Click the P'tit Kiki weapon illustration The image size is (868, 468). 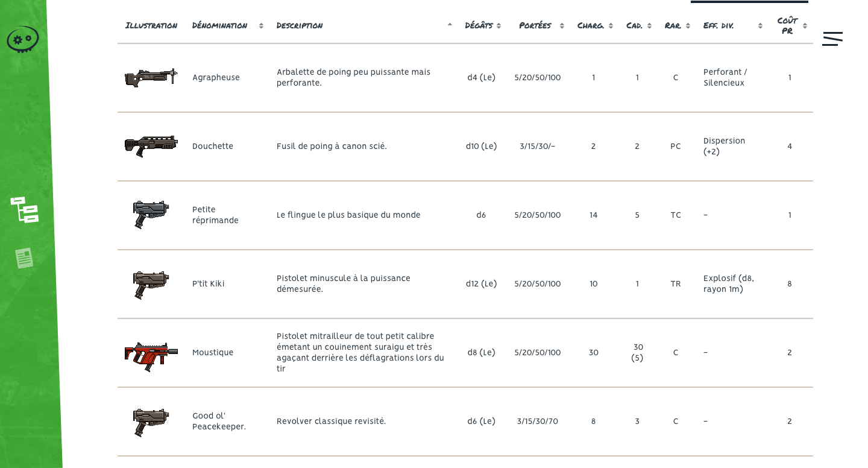tap(151, 284)
